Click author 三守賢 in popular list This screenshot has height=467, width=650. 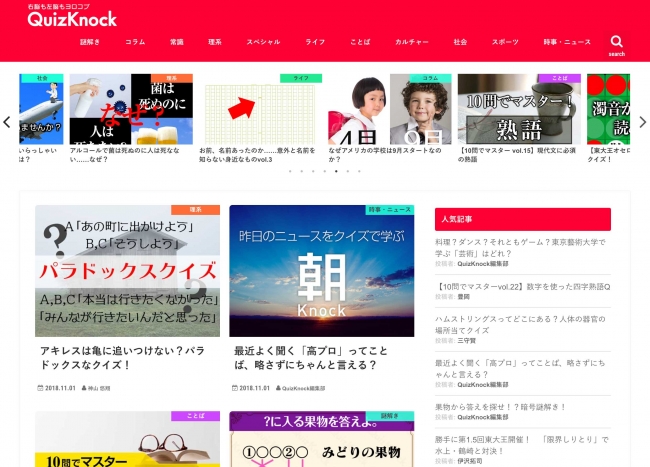click(466, 341)
